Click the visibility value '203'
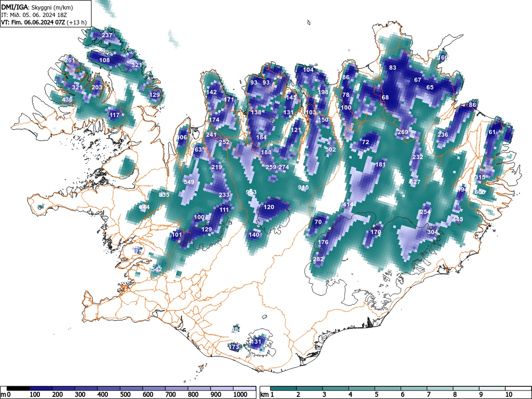 [x=97, y=87]
